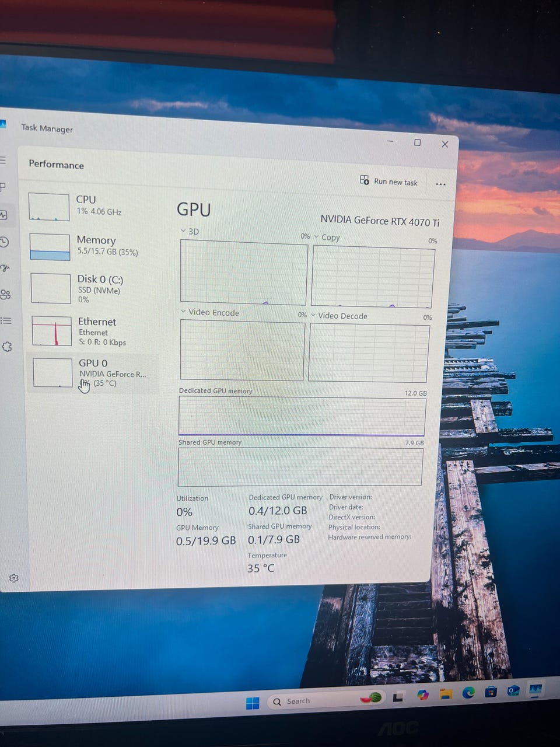Click the Ethernet mini graph thumbnail
Screen dimensions: 560x747
(x=52, y=331)
